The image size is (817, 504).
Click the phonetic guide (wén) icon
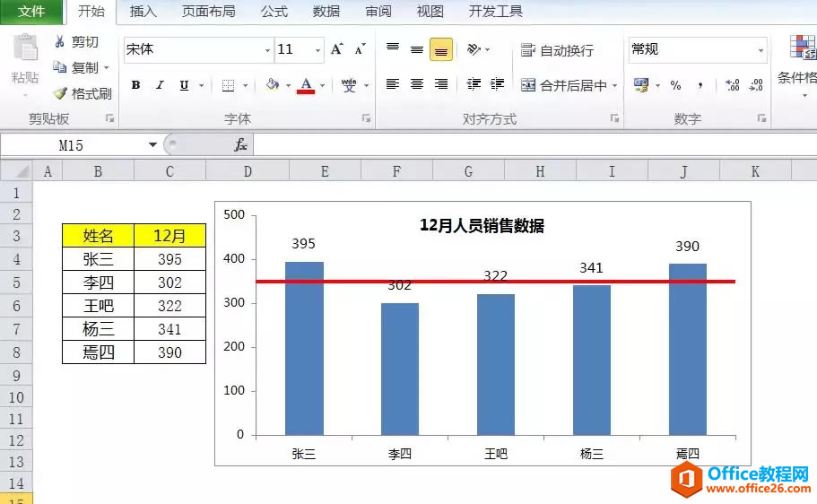point(349,85)
